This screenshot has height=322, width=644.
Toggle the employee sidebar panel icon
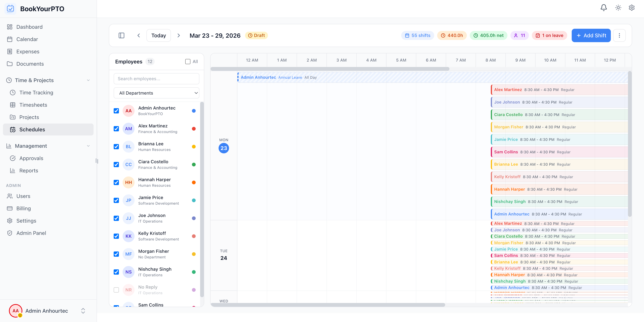pyautogui.click(x=121, y=35)
